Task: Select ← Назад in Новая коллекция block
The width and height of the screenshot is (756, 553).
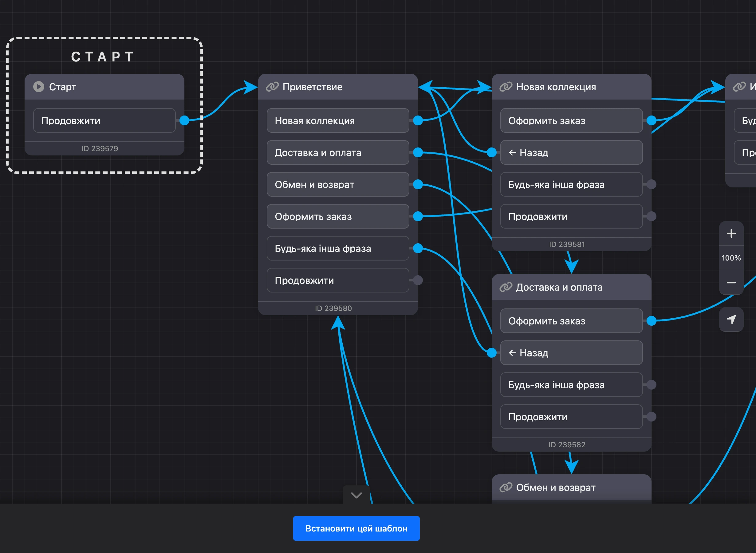Action: [571, 152]
